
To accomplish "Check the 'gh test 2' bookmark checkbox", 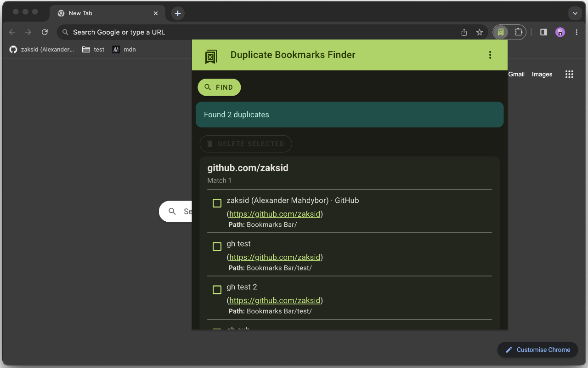I will point(217,290).
